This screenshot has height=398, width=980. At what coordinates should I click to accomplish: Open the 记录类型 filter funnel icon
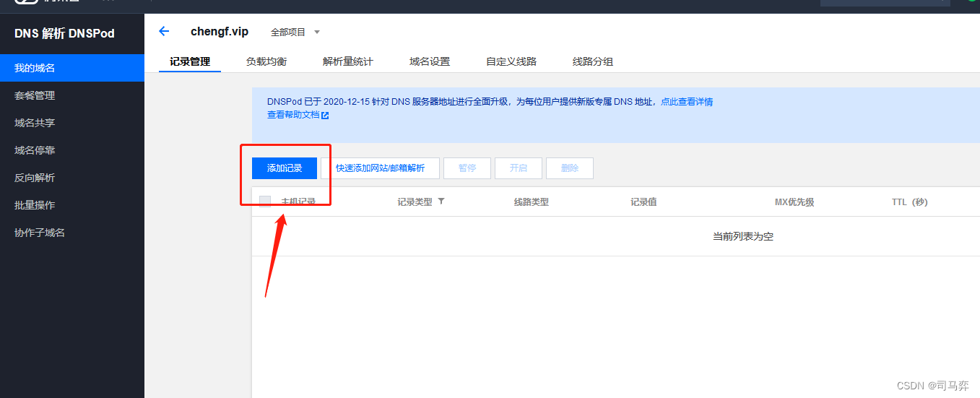pos(441,202)
